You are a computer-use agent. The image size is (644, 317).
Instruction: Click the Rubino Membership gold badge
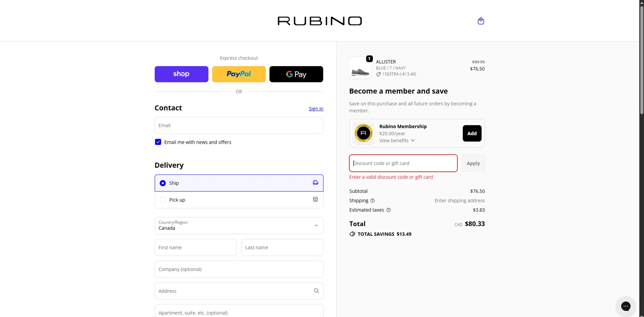click(363, 133)
